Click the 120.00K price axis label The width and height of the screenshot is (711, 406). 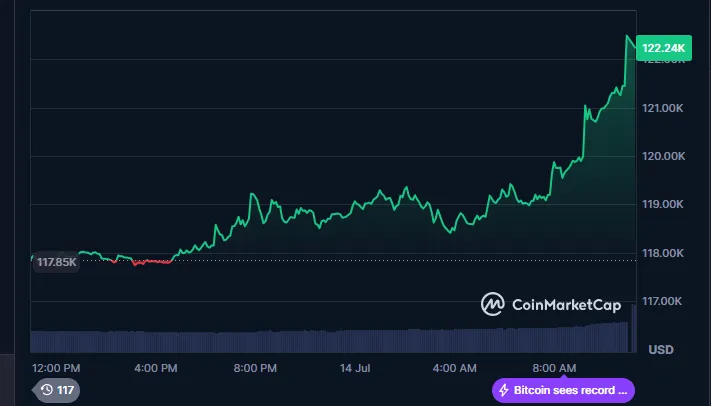[x=662, y=156]
